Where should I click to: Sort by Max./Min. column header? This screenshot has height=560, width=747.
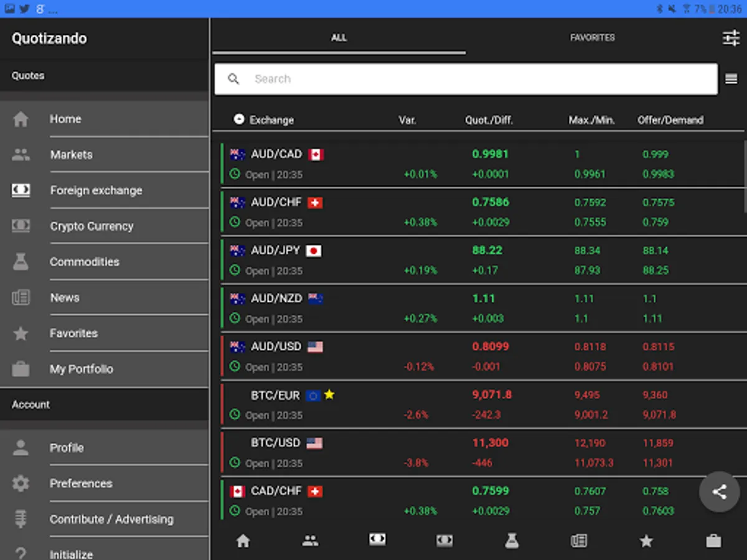click(591, 120)
